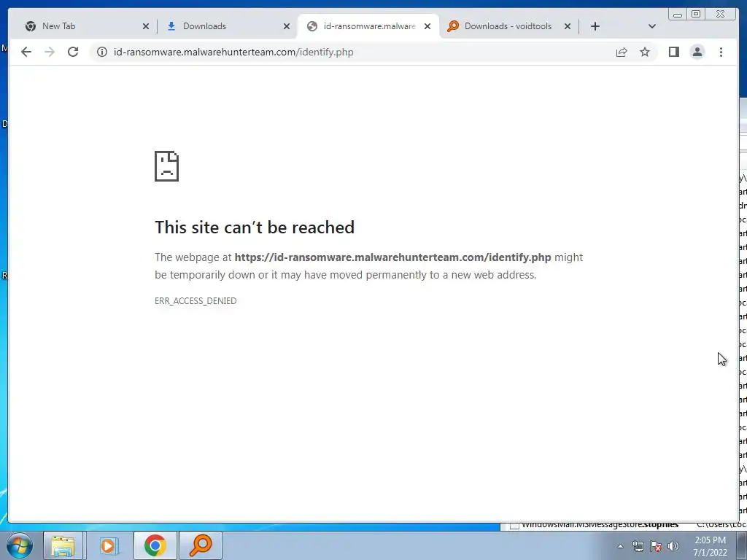This screenshot has width=747, height=560.
Task: Click the network tray icon
Action: click(638, 546)
